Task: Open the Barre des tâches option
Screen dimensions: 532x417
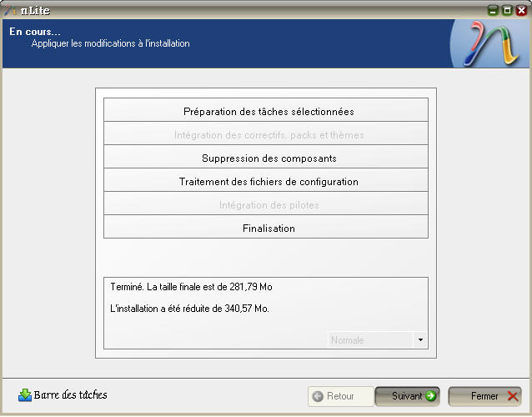Action: 63,395
